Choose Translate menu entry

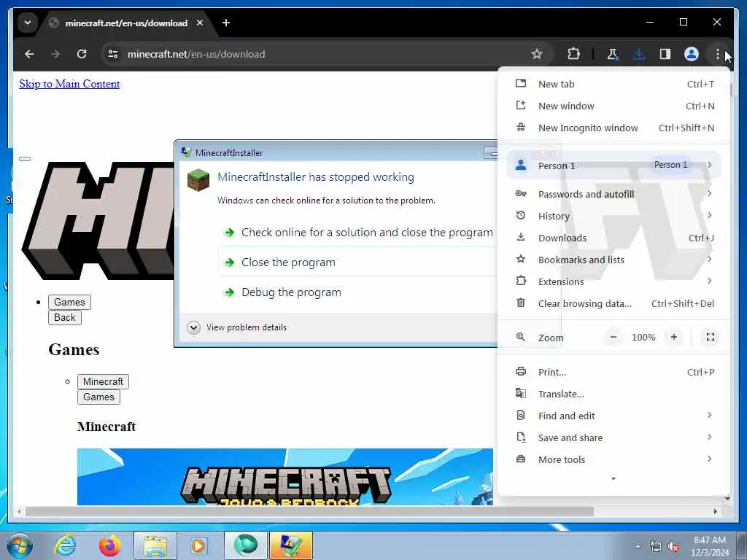[614, 394]
